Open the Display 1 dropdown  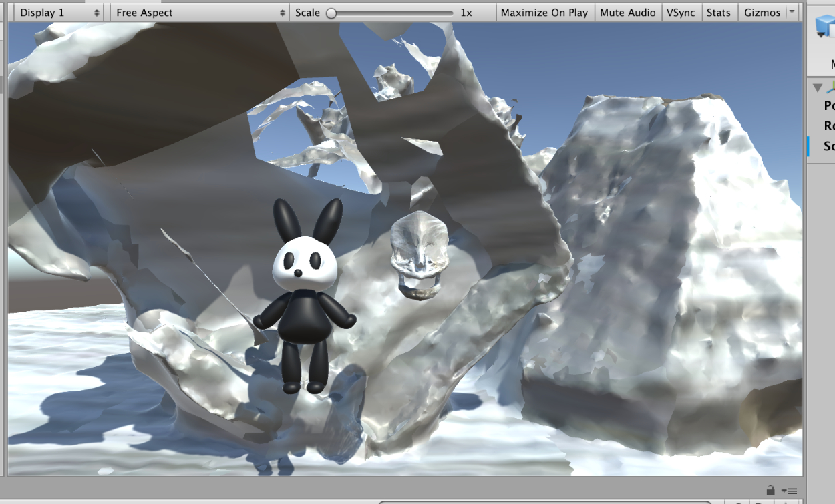coord(58,13)
